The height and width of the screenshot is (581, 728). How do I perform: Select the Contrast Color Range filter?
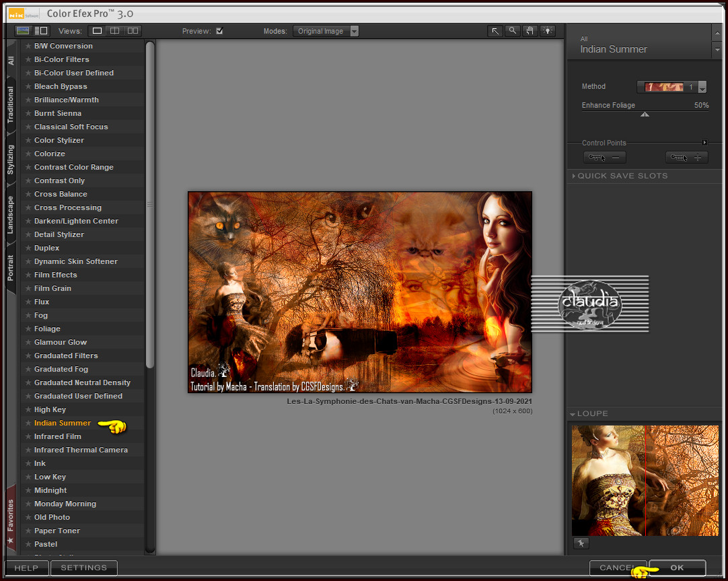pos(83,167)
